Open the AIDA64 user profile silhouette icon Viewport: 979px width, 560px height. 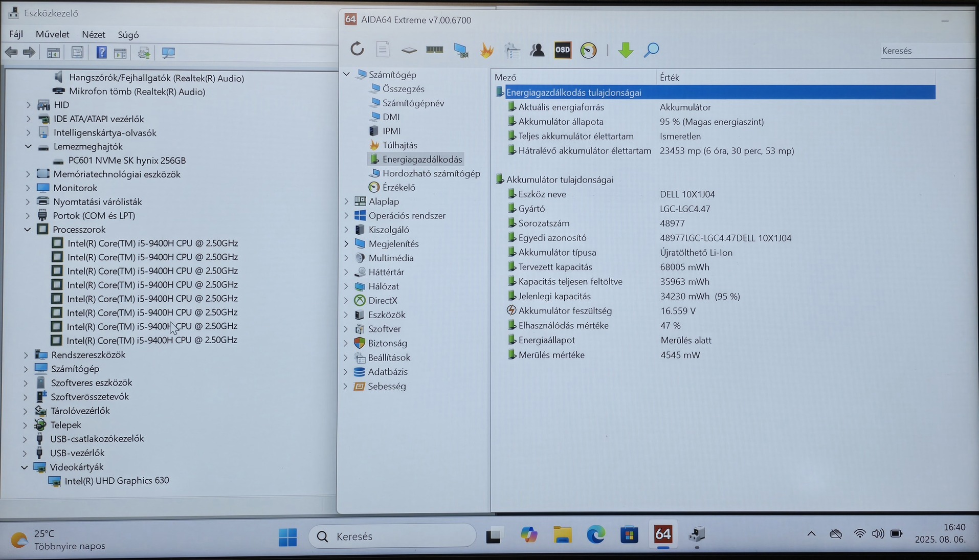[537, 50]
